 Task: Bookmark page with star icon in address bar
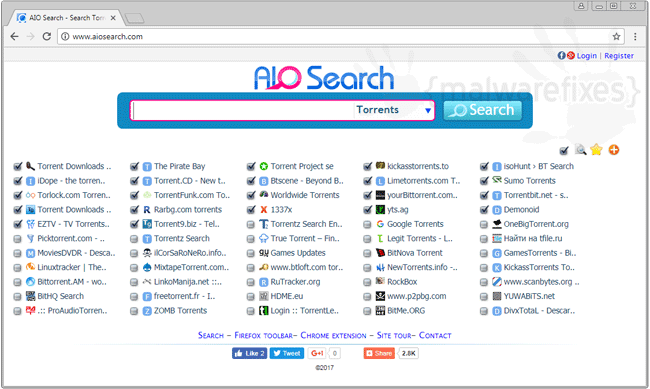pyautogui.click(x=616, y=36)
